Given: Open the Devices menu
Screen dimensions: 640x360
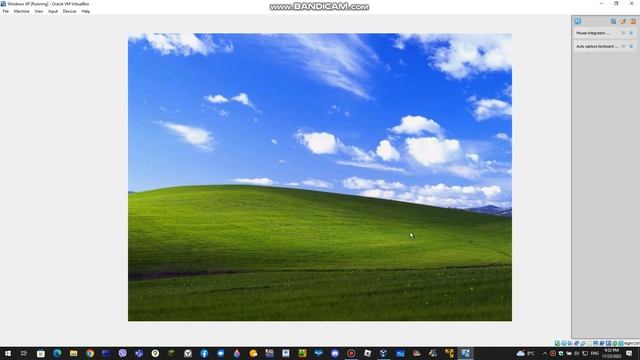Looking at the screenshot, I should [x=69, y=11].
